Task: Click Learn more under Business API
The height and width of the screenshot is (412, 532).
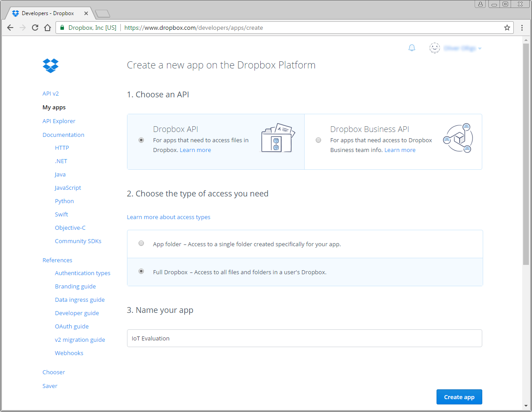Action: click(400, 150)
